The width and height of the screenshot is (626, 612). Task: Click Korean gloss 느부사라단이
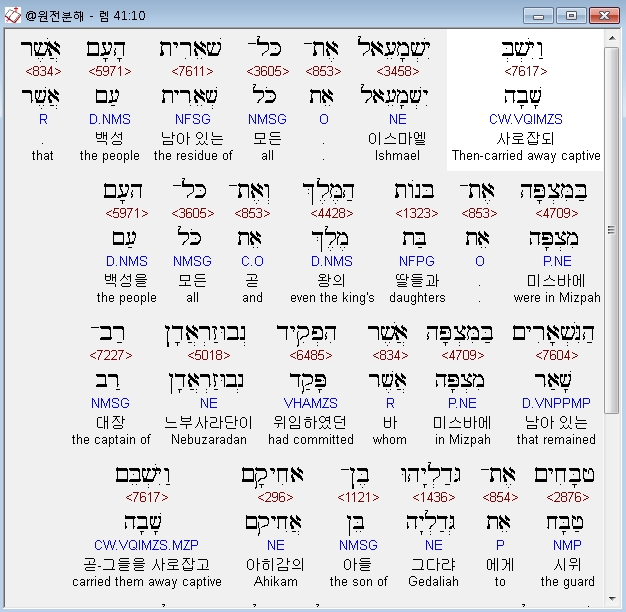209,422
